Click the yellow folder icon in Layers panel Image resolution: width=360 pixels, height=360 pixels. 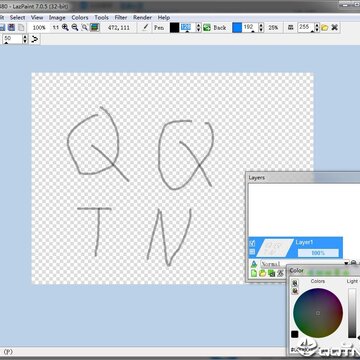(263, 273)
